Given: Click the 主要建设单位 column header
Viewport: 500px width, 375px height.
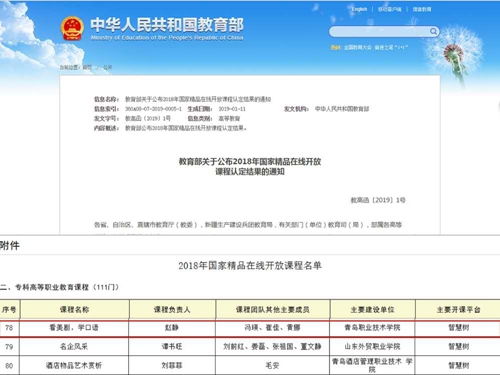Looking at the screenshot, I should pos(372,309).
